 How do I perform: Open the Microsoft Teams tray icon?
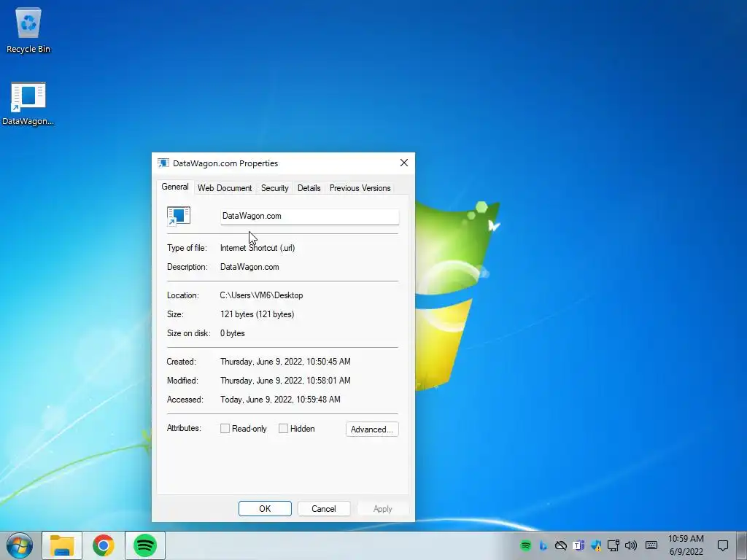pyautogui.click(x=578, y=545)
